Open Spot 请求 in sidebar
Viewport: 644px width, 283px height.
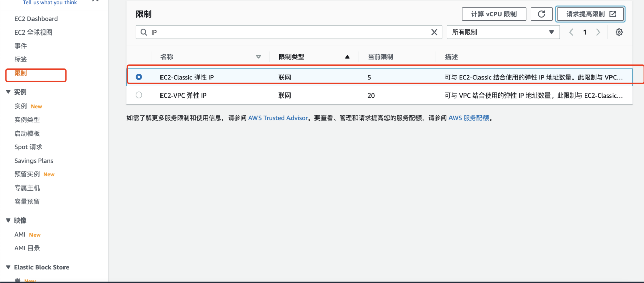[x=28, y=147]
